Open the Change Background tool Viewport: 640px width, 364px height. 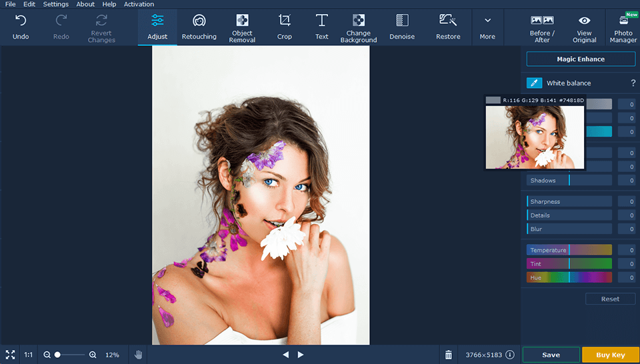(358, 26)
